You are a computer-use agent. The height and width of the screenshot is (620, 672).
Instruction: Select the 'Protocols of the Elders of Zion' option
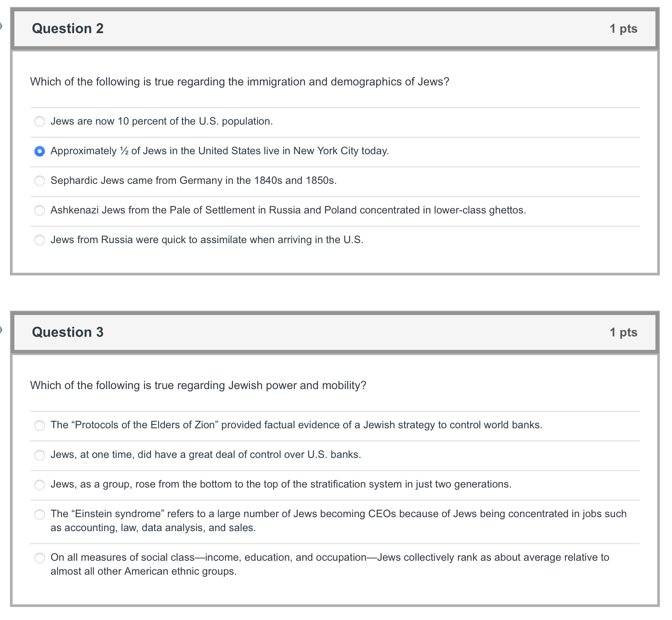pyautogui.click(x=40, y=425)
